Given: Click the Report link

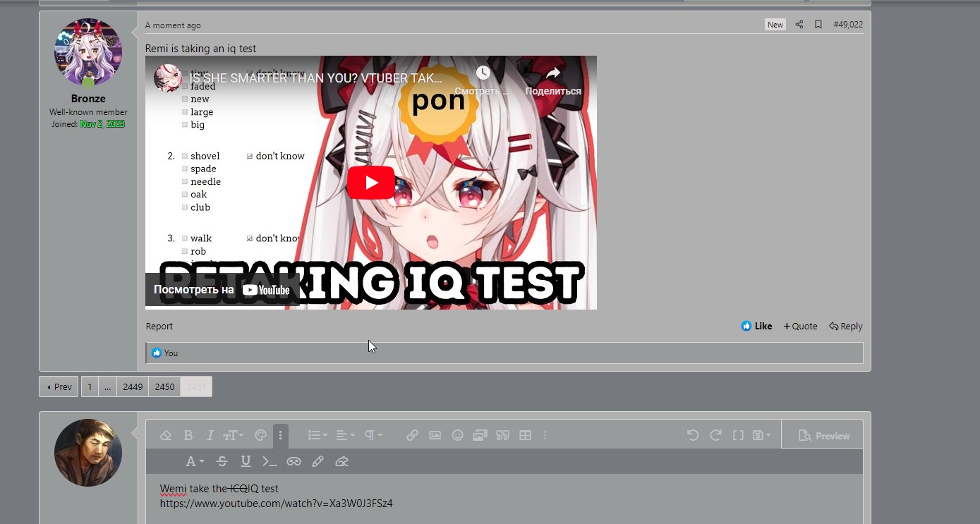Looking at the screenshot, I should [x=159, y=326].
